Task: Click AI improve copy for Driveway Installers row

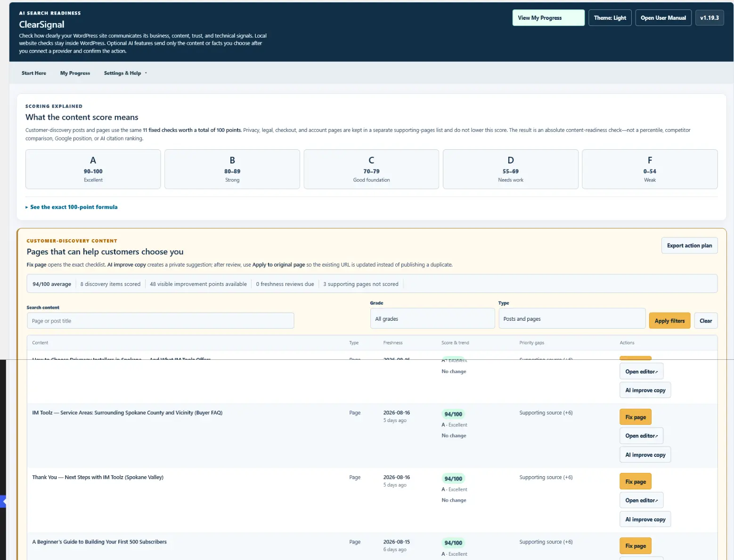Action: coord(645,390)
